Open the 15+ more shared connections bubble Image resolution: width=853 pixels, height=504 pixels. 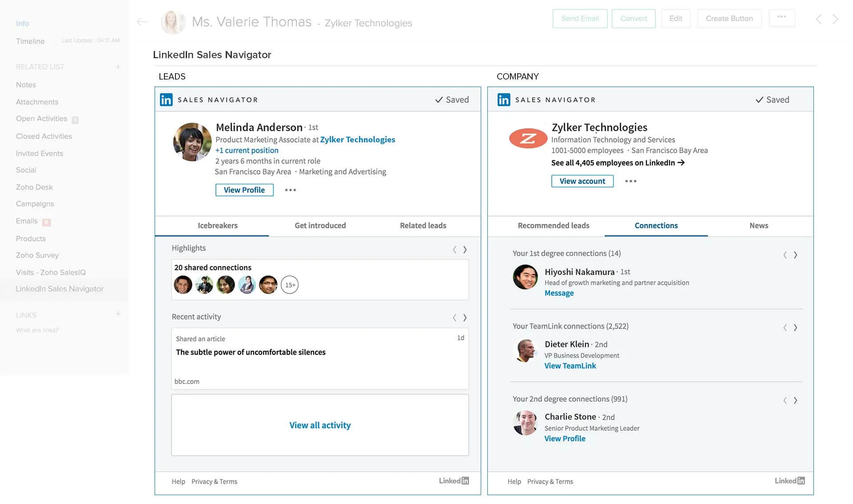click(290, 285)
